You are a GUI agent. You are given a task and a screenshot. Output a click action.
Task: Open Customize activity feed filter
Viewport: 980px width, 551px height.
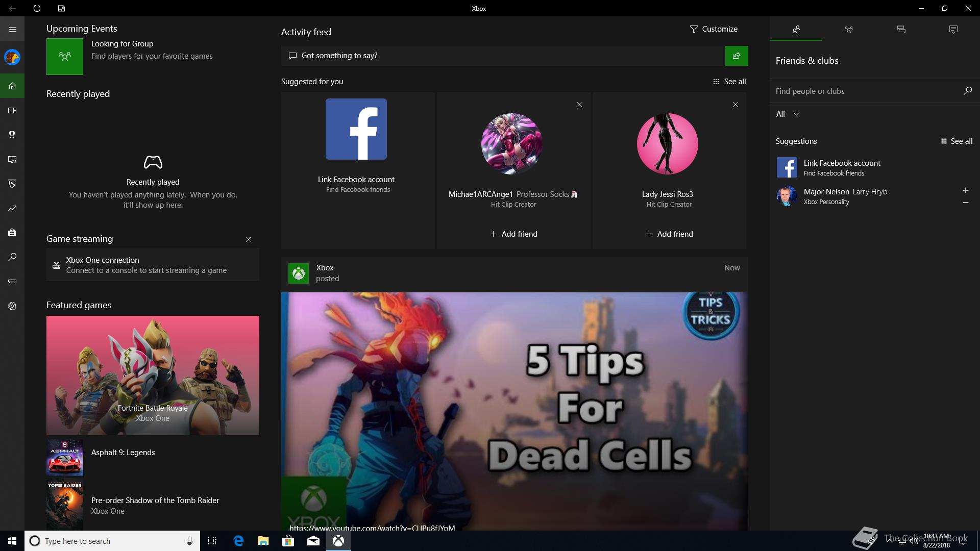click(x=714, y=29)
